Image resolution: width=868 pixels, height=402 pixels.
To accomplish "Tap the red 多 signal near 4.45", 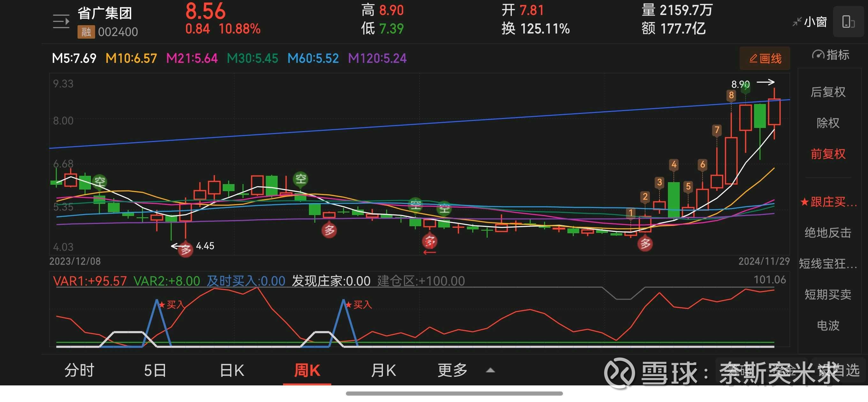I will point(185,250).
